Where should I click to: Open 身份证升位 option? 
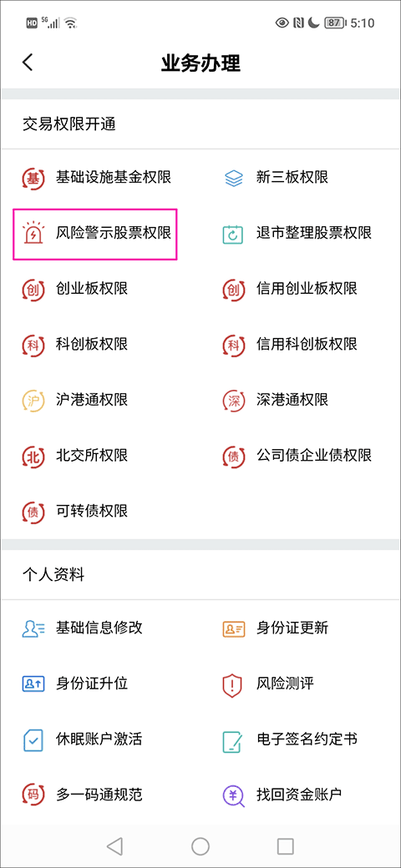tap(75, 684)
